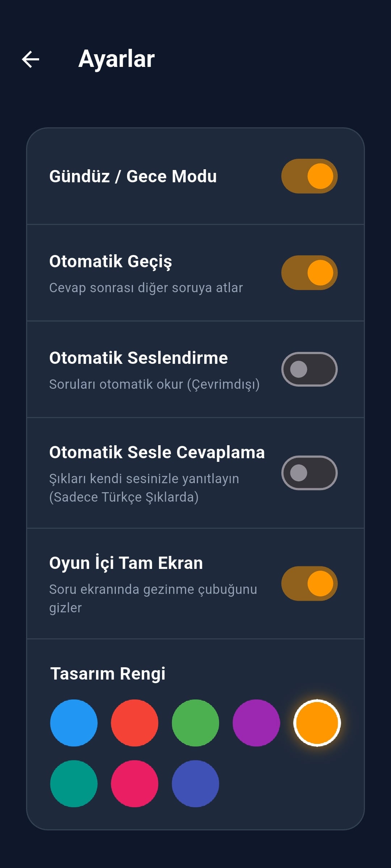Choose the red color swatch
This screenshot has width=391, height=868.
point(135,723)
